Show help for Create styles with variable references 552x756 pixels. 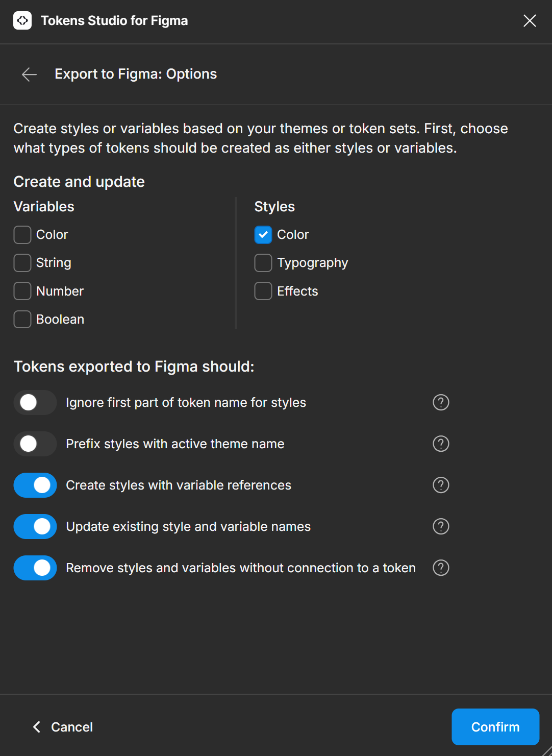(441, 485)
